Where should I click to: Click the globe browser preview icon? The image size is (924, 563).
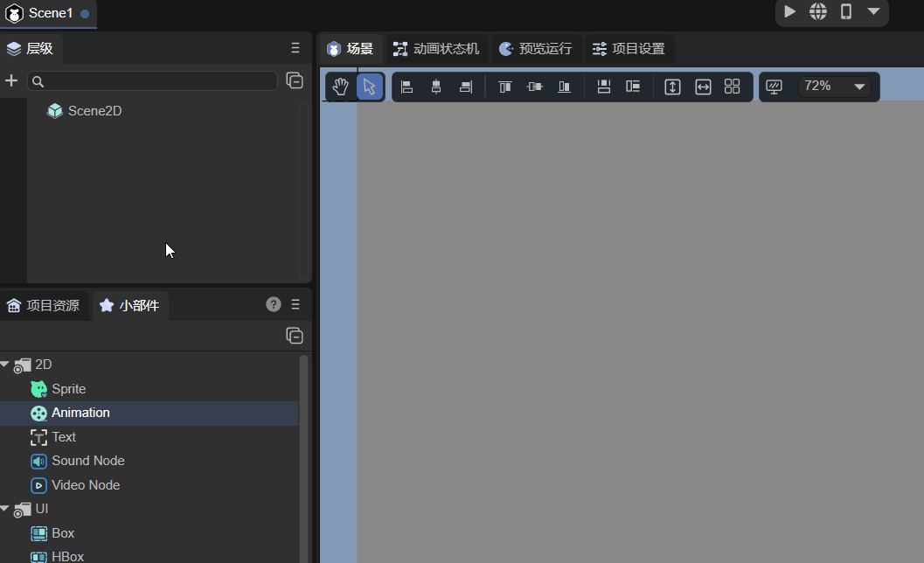click(x=817, y=11)
